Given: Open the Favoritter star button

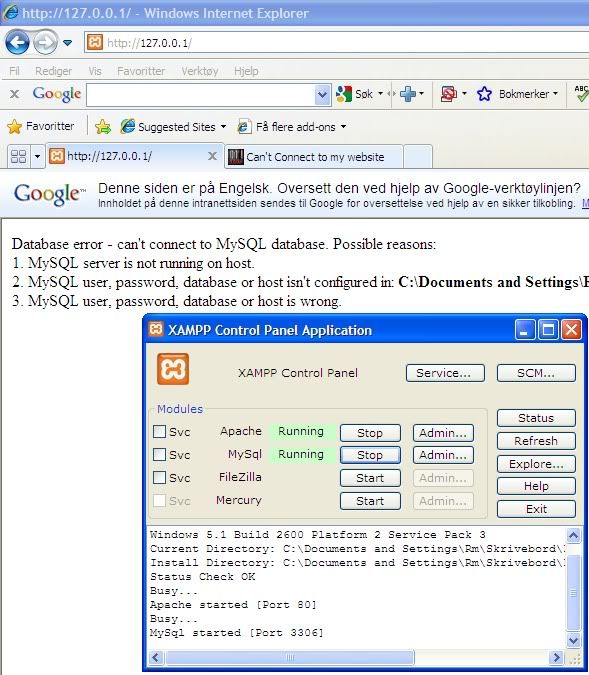Looking at the screenshot, I should click(41, 126).
